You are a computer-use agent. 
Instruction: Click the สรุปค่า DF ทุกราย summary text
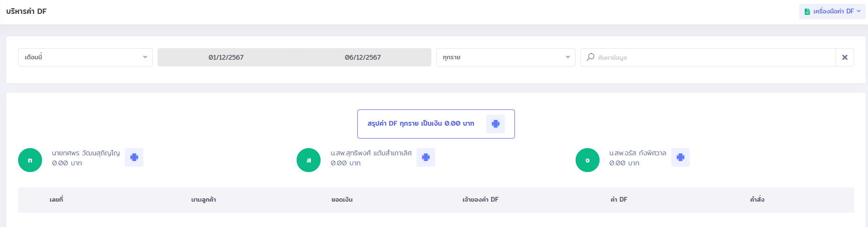(420, 124)
